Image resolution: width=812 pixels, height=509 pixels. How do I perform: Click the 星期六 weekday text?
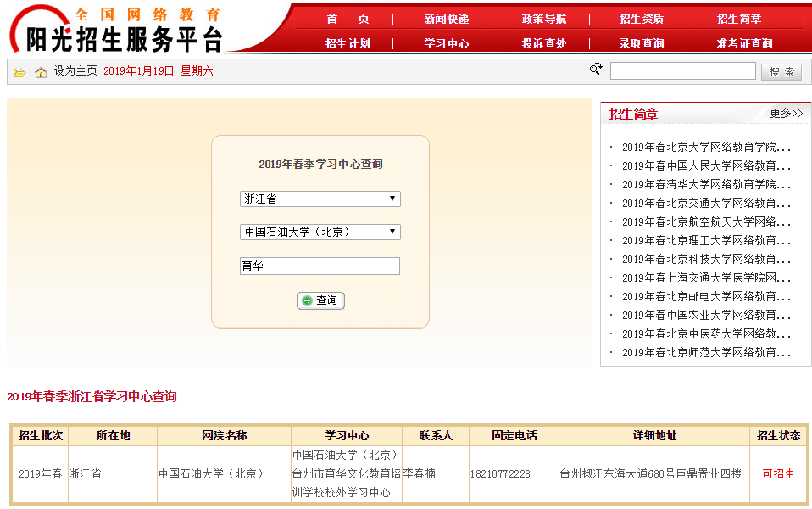click(197, 71)
